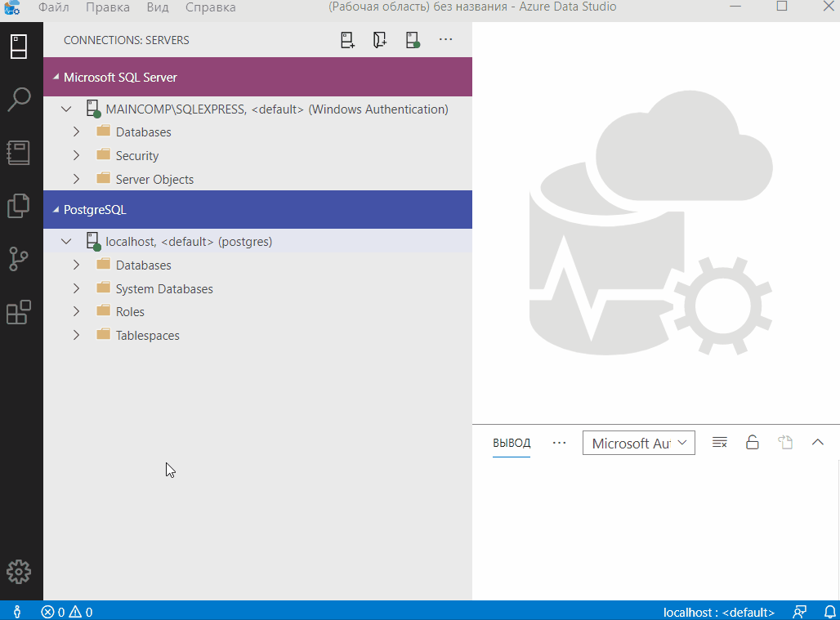840x620 pixels.
Task: Open the Connections view in activity bar
Action: point(19,47)
